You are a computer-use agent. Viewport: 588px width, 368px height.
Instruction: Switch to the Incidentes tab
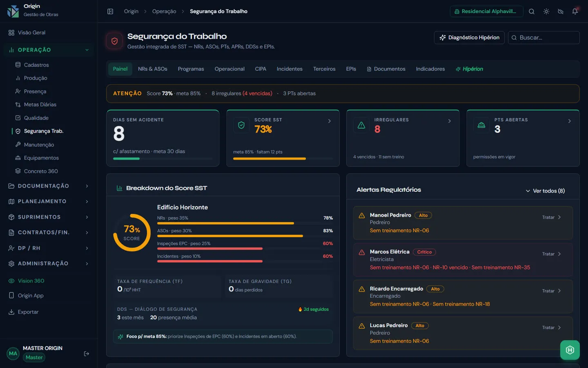[290, 69]
